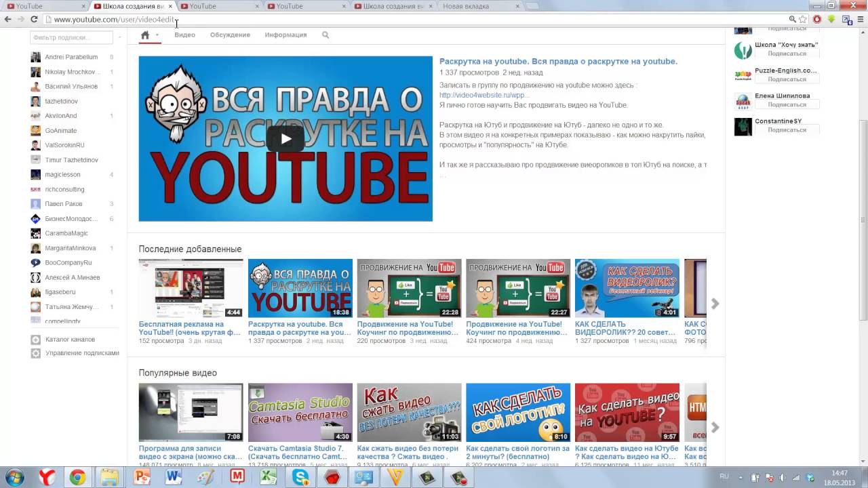Subscribe to ConstantineSY channel
Viewport: 868px width, 488px height.
pos(787,130)
